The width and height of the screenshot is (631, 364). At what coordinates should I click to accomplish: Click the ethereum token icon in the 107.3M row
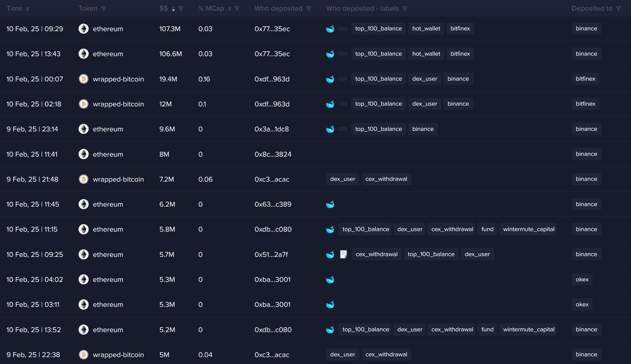click(83, 29)
